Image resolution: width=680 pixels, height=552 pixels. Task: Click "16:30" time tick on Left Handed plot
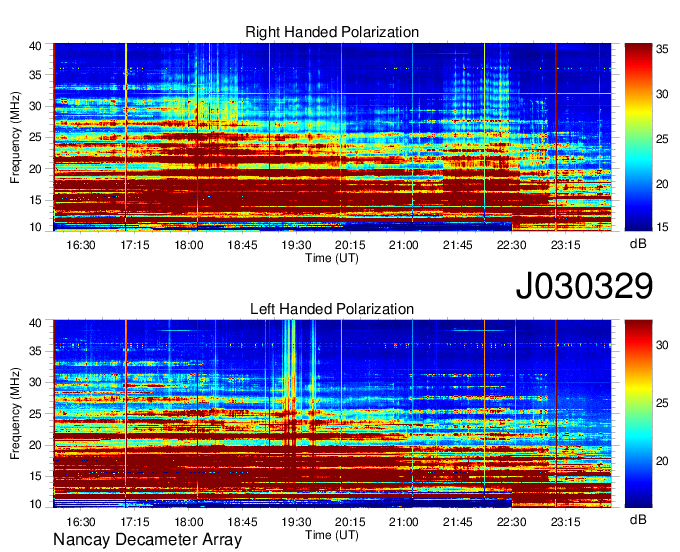(81, 522)
